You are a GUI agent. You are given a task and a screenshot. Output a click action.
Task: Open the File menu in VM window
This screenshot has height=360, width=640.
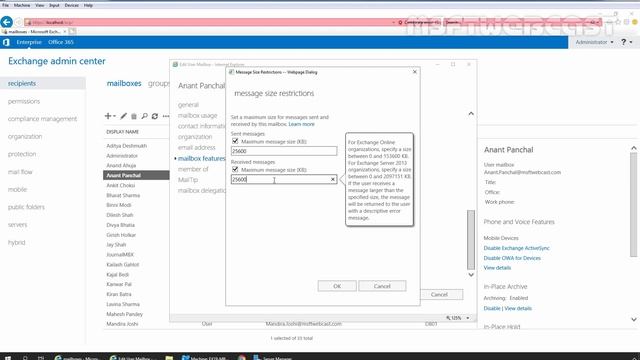coord(5,5)
